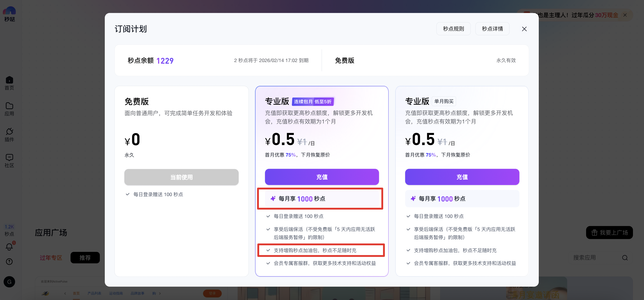Click the notification bell icon
The image size is (644, 300).
tap(9, 246)
